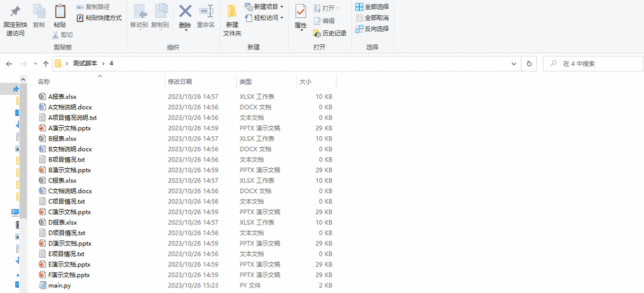Open the 轻松访问 dropdown menu

coord(265,18)
